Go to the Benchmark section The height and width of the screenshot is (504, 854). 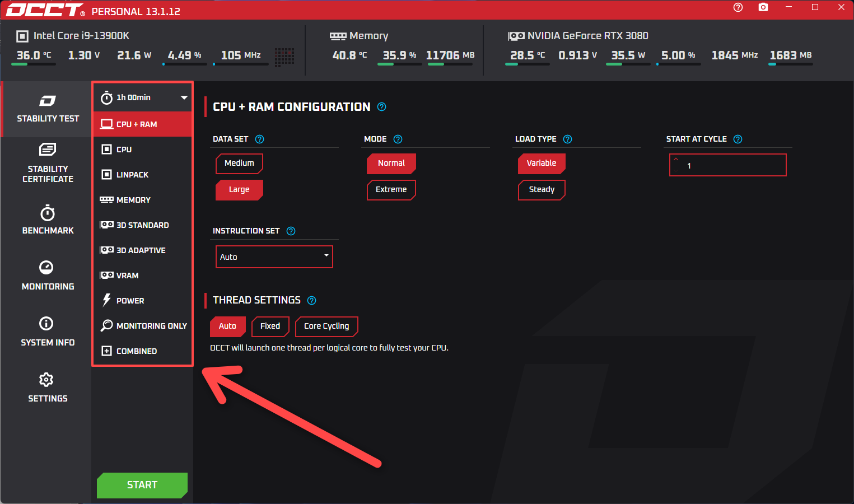(48, 220)
